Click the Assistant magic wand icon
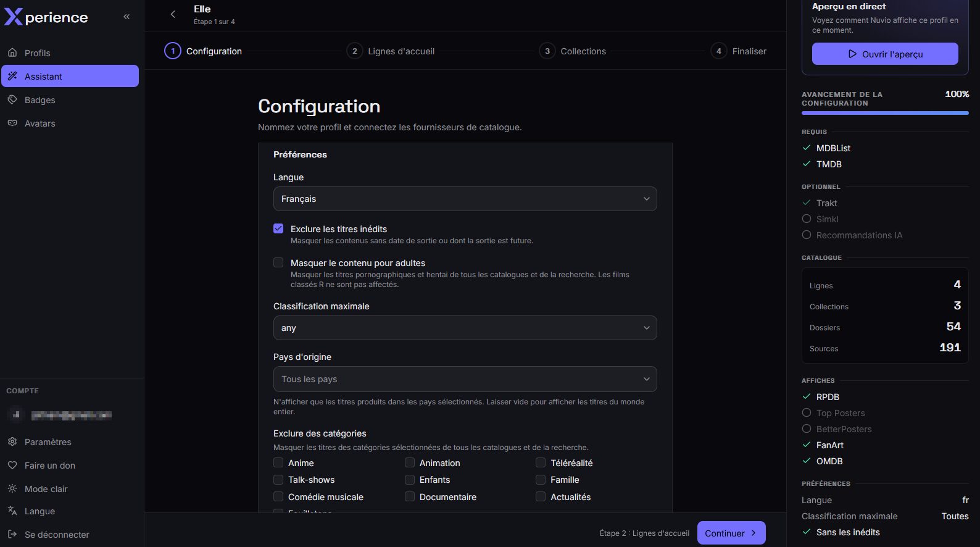The height and width of the screenshot is (547, 980). click(12, 76)
